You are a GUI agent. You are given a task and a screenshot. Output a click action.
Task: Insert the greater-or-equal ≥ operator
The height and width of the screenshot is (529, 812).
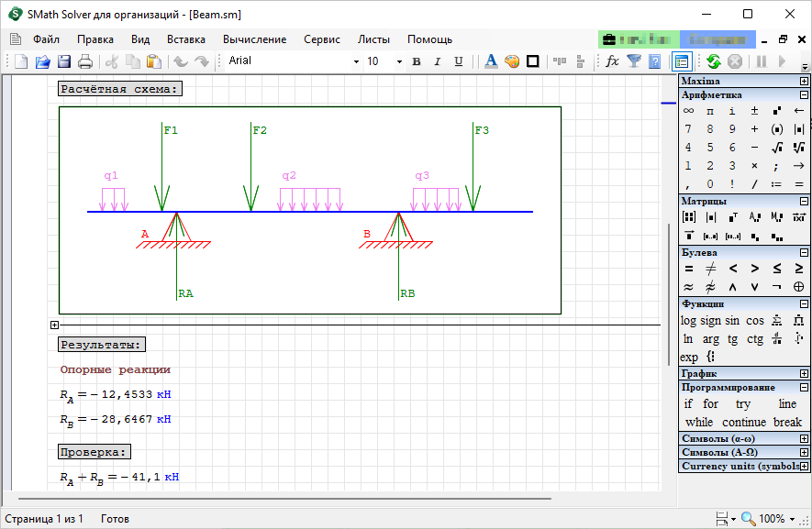[799, 269]
